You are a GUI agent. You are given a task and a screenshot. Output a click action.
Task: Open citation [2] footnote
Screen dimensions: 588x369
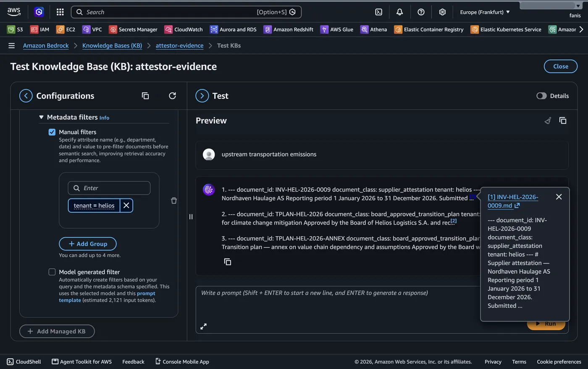click(454, 221)
